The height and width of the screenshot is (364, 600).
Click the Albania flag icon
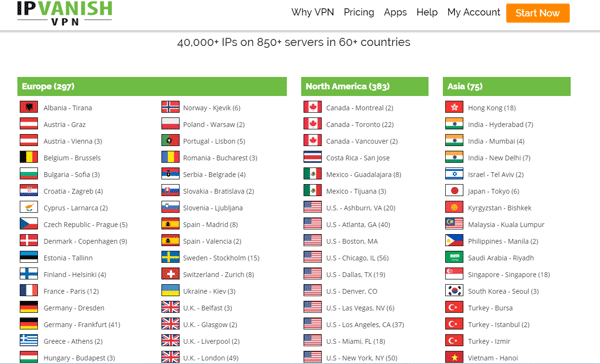(x=29, y=107)
